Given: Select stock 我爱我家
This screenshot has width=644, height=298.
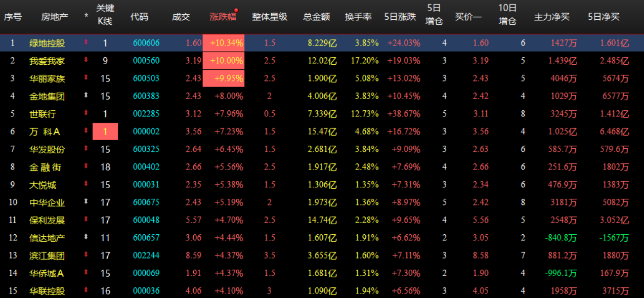Looking at the screenshot, I should coord(47,61).
